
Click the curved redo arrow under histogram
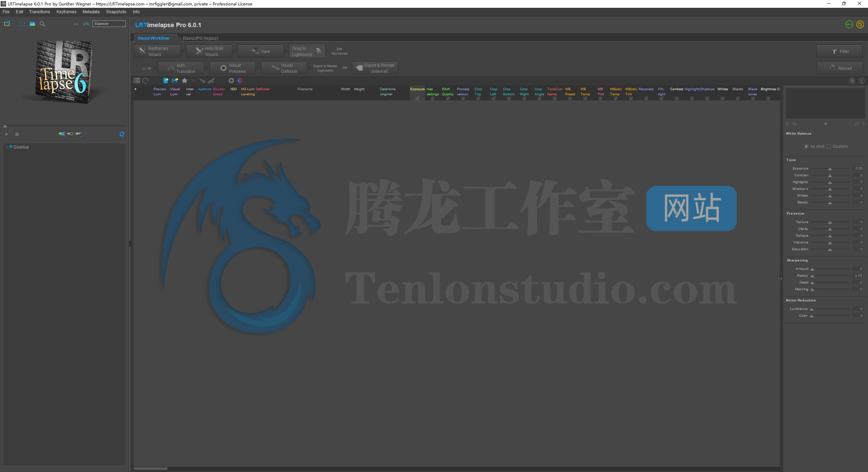tap(856, 124)
